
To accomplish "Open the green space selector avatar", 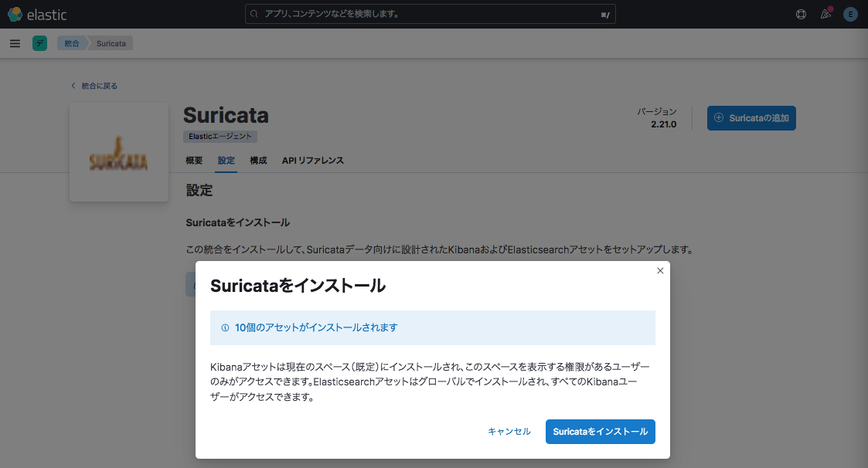I will tap(39, 43).
